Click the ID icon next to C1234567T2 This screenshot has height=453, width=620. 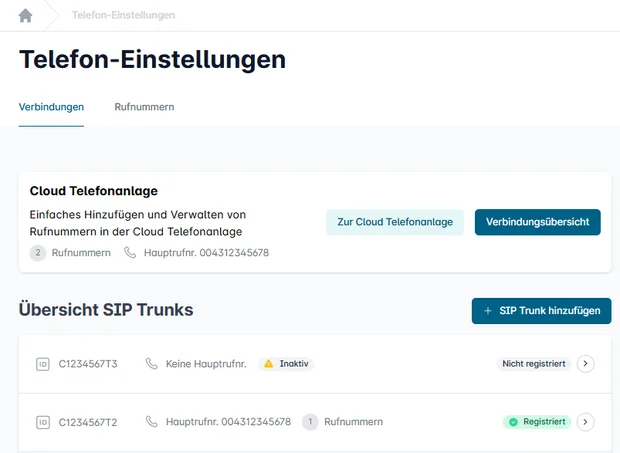tap(43, 422)
